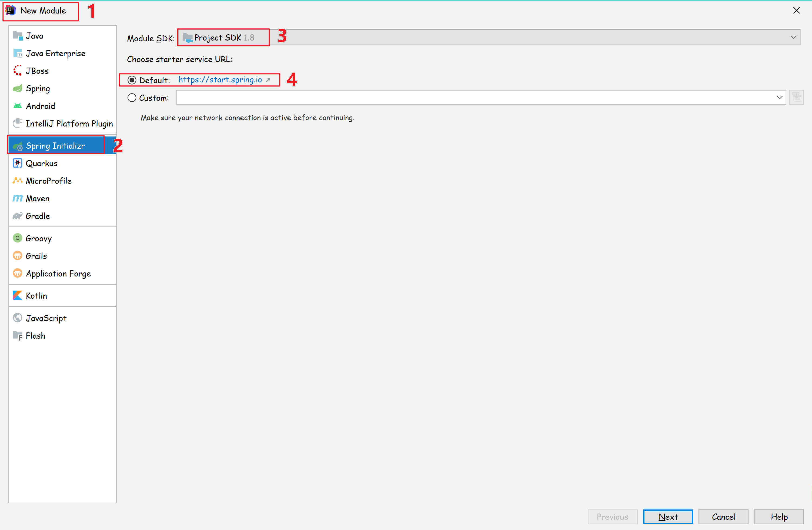Select the Default starter URL radio button
Image resolution: width=812 pixels, height=530 pixels.
click(x=132, y=80)
